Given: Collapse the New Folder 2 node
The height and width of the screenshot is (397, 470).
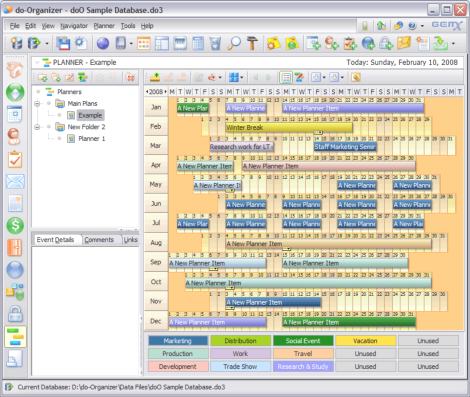Looking at the screenshot, I should [x=37, y=127].
